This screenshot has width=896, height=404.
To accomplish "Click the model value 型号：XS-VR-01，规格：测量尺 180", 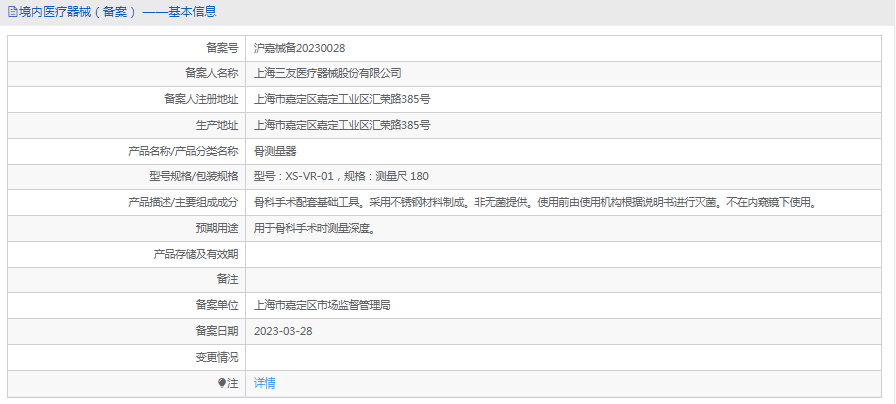I will click(x=341, y=177).
